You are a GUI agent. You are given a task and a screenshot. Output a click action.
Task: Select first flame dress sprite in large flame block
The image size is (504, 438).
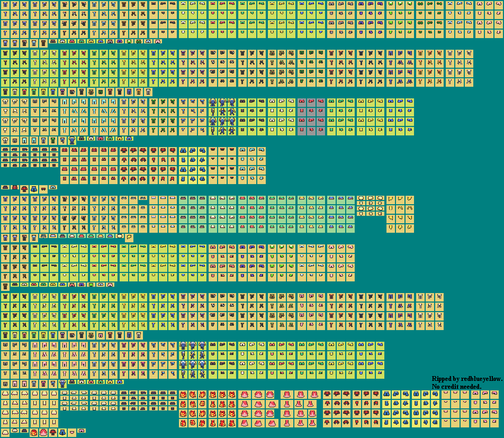click(x=183, y=395)
